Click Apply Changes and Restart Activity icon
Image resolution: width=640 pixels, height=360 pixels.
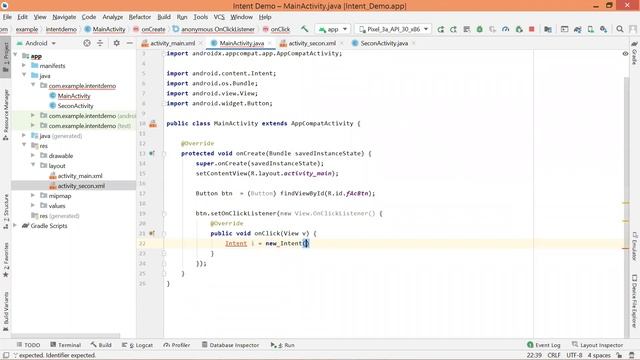(x=453, y=29)
